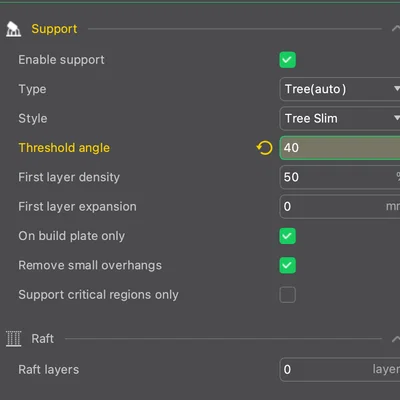Click the First layer expansion field
400x400 pixels.
point(340,206)
